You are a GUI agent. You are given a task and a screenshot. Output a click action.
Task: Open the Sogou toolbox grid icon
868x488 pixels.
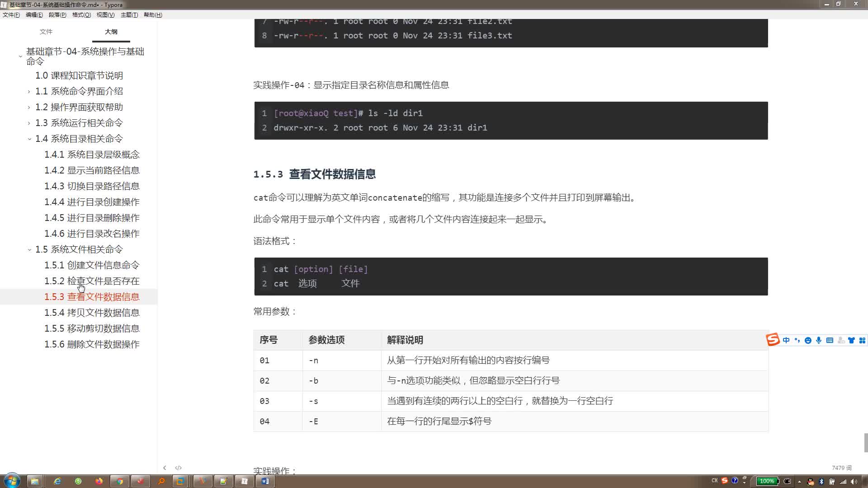(x=862, y=340)
